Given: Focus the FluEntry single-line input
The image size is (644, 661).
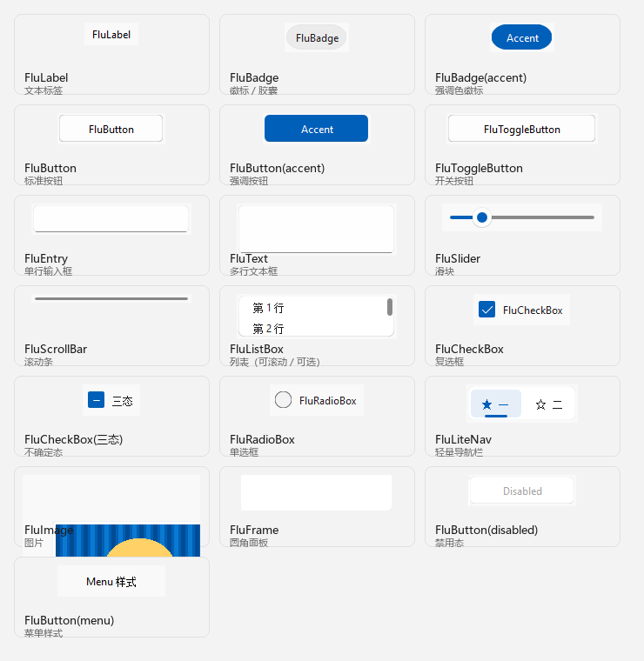Looking at the screenshot, I should pyautogui.click(x=111, y=219).
